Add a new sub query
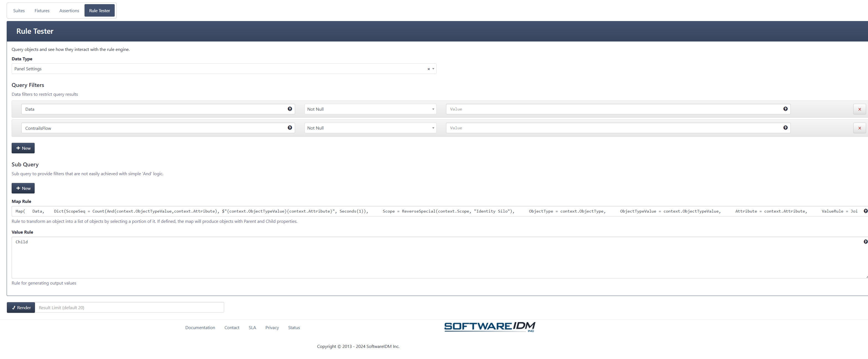The width and height of the screenshot is (868, 359). [23, 188]
